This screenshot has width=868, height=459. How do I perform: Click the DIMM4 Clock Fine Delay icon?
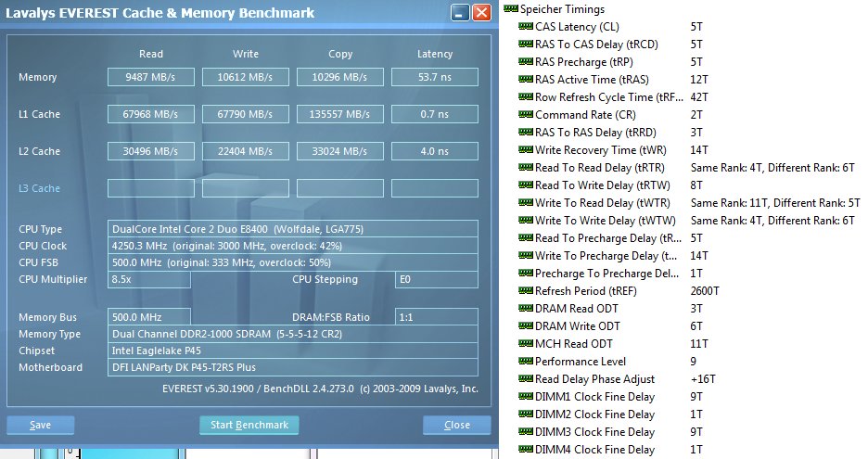pos(525,450)
